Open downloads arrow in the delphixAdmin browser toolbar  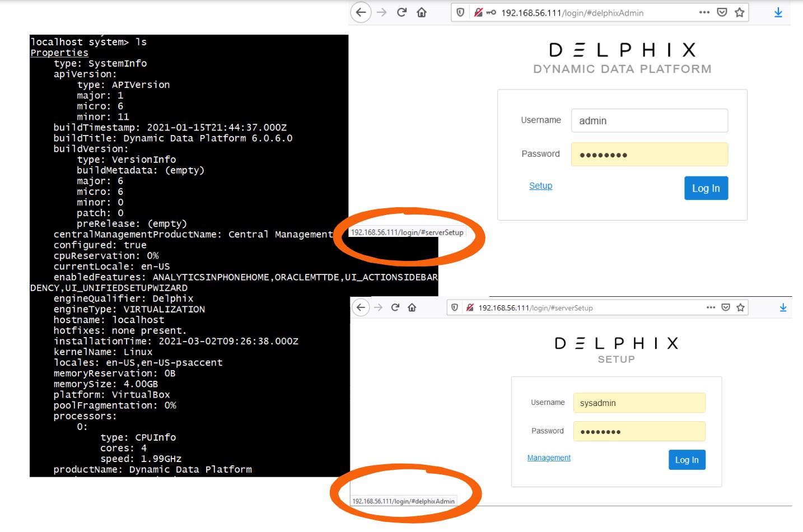[778, 12]
